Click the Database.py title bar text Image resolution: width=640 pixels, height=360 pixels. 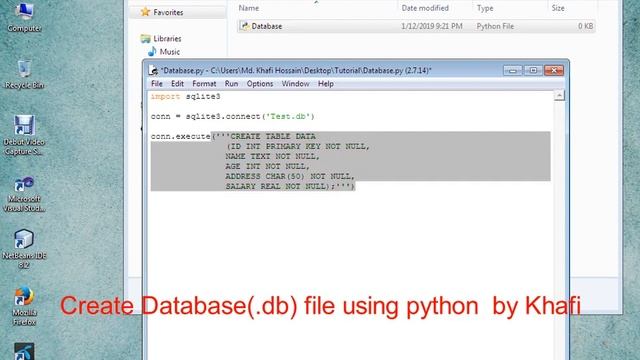[296, 70]
